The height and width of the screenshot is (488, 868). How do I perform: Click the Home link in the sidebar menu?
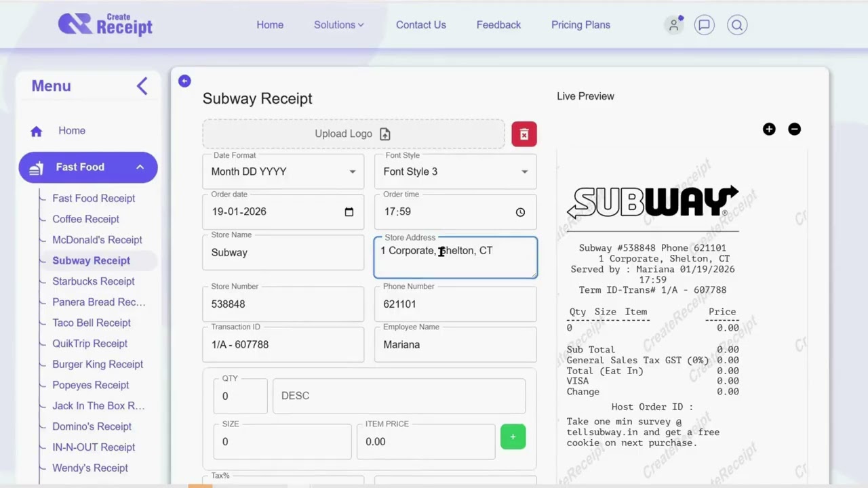click(72, 131)
